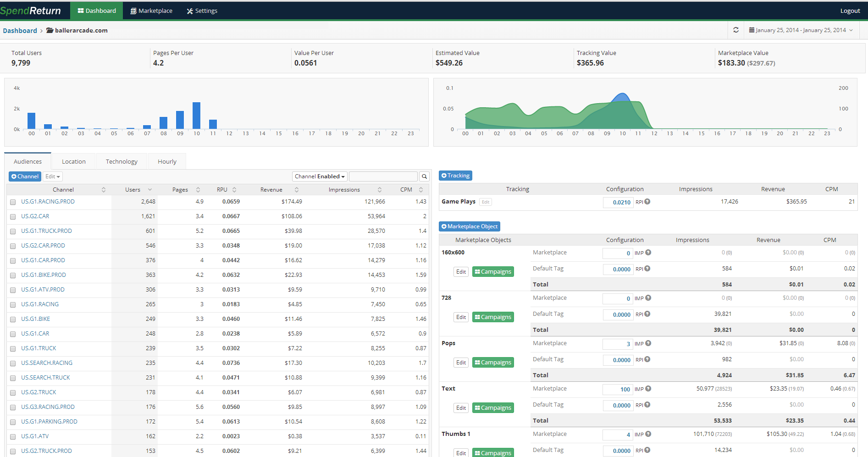Open the Channel Enabled dropdown
The height and width of the screenshot is (457, 868).
(x=320, y=176)
